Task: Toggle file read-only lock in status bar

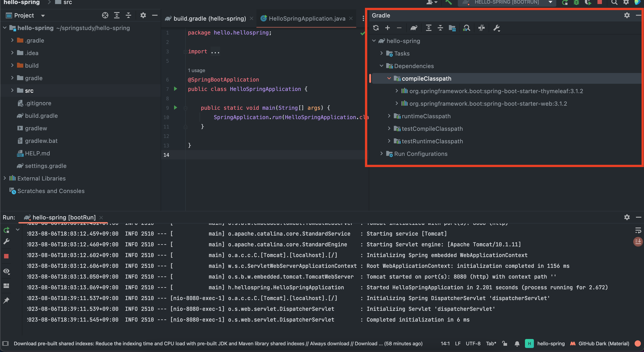Action: click(505, 343)
